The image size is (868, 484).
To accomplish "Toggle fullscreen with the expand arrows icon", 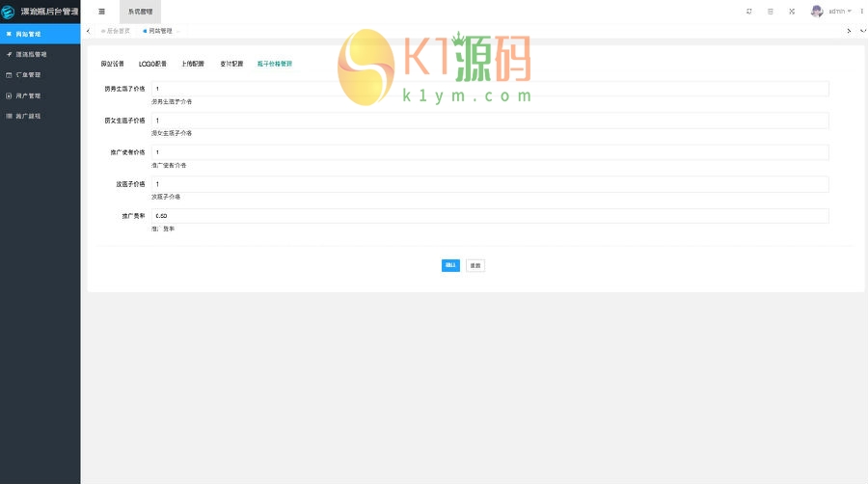I will [792, 11].
